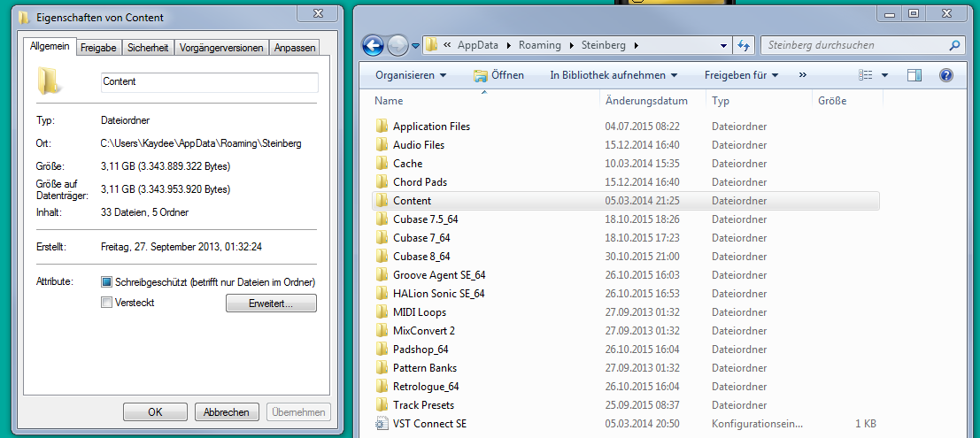Select the Groove Agent SE_64 folder icon
The height and width of the screenshot is (438, 980).
coord(382,275)
